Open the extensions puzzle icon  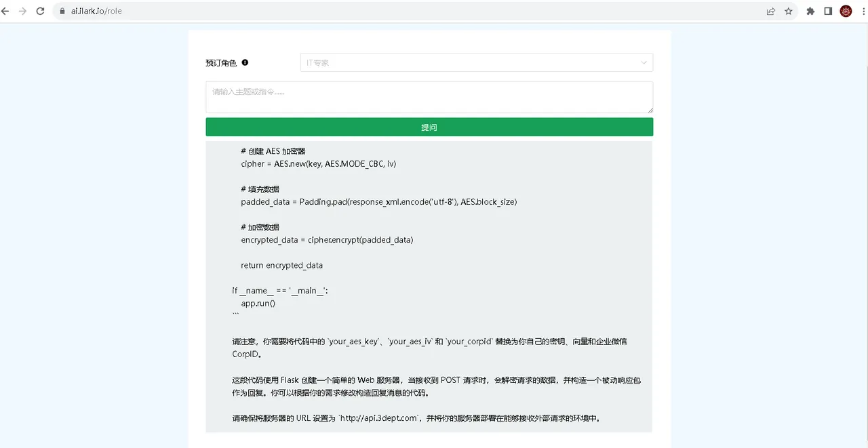click(810, 11)
